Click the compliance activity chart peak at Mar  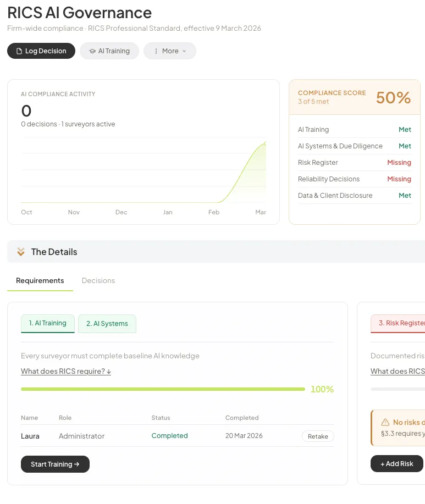(x=264, y=143)
